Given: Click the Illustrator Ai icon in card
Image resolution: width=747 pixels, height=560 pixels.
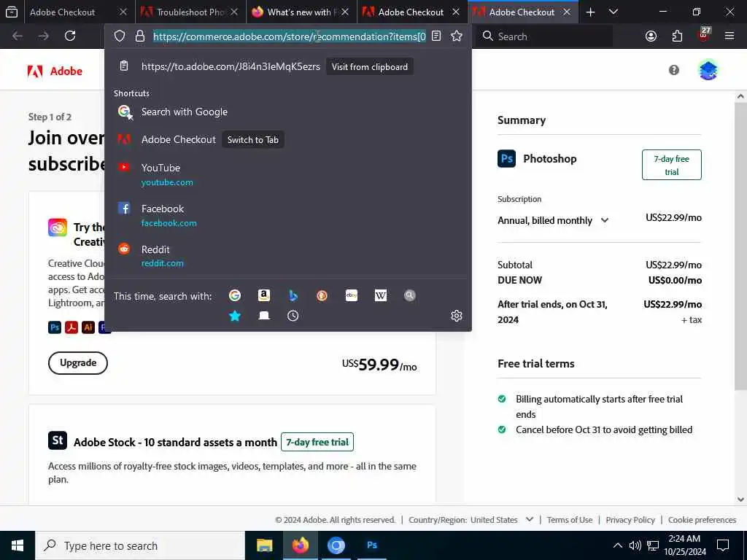Looking at the screenshot, I should click(x=88, y=327).
